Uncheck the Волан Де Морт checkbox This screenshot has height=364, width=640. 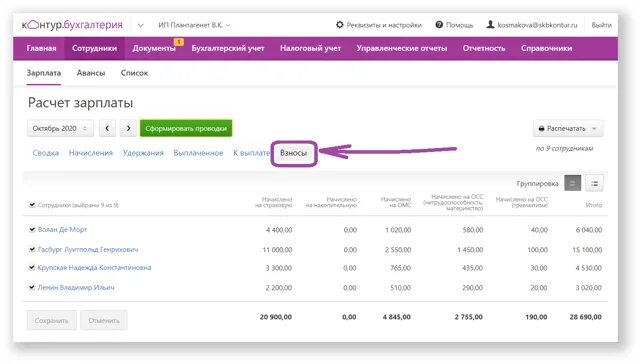(x=32, y=229)
